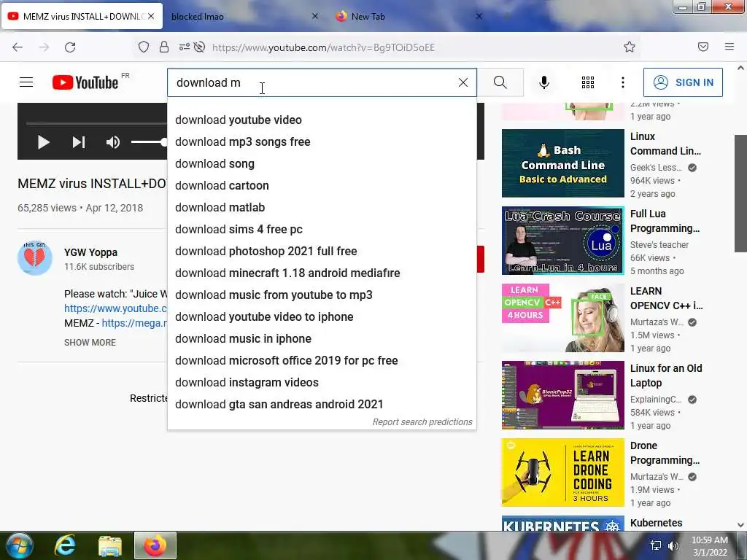
Task: Click the browser back arrow
Action: 18,47
